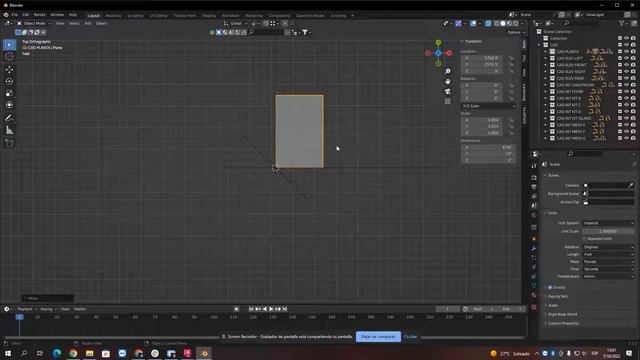Toggle the Gravity checkbox

[550, 287]
